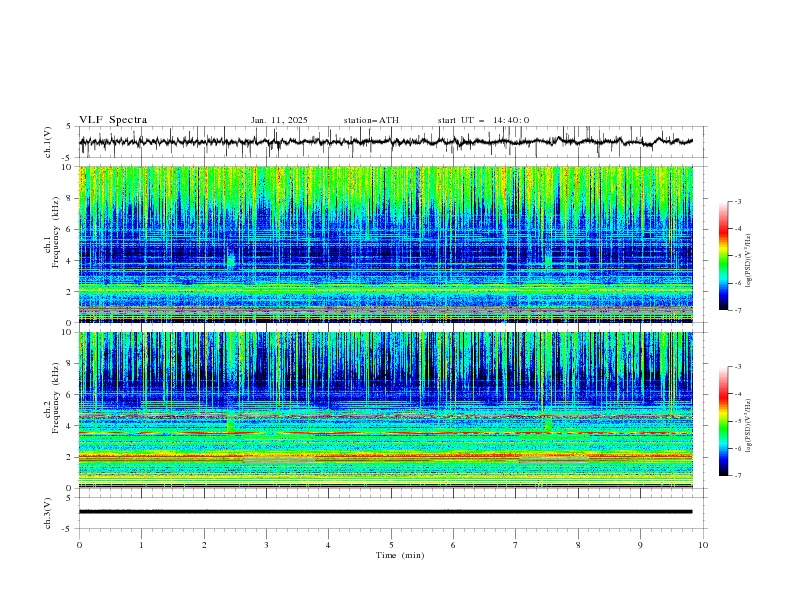Click the ch.2 color bar '-7' tick label

pyautogui.click(x=738, y=476)
